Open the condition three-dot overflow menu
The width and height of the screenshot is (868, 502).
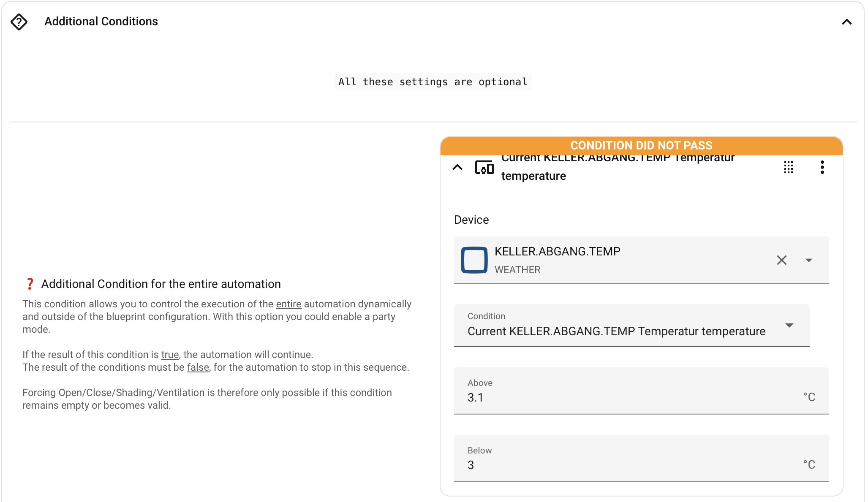click(822, 168)
